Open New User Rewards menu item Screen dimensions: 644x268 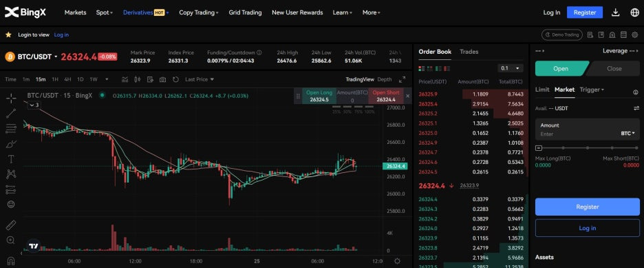(x=297, y=12)
